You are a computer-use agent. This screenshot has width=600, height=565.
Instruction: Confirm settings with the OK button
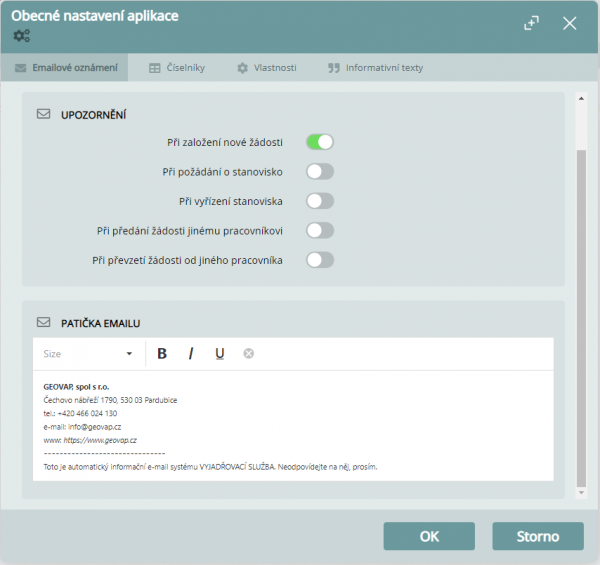pyautogui.click(x=429, y=536)
